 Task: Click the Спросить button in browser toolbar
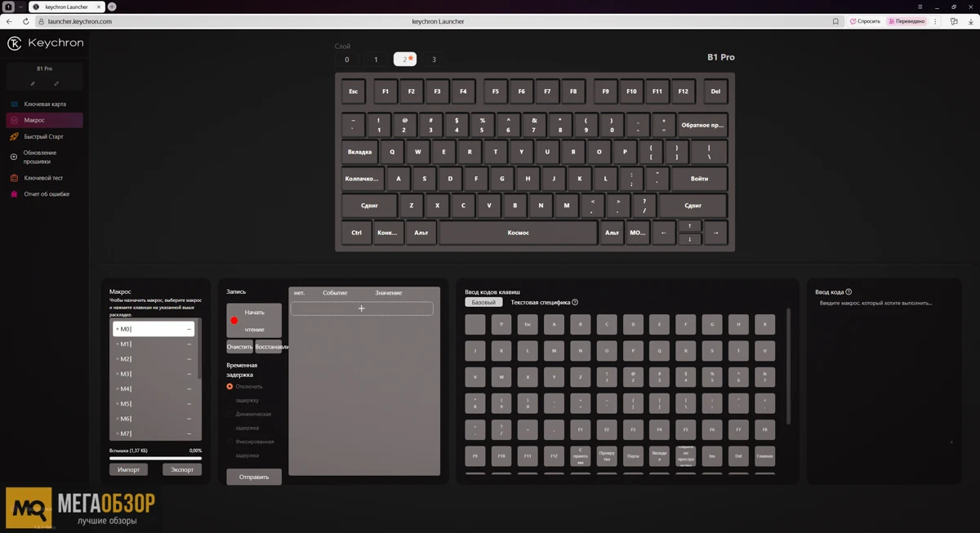click(866, 21)
